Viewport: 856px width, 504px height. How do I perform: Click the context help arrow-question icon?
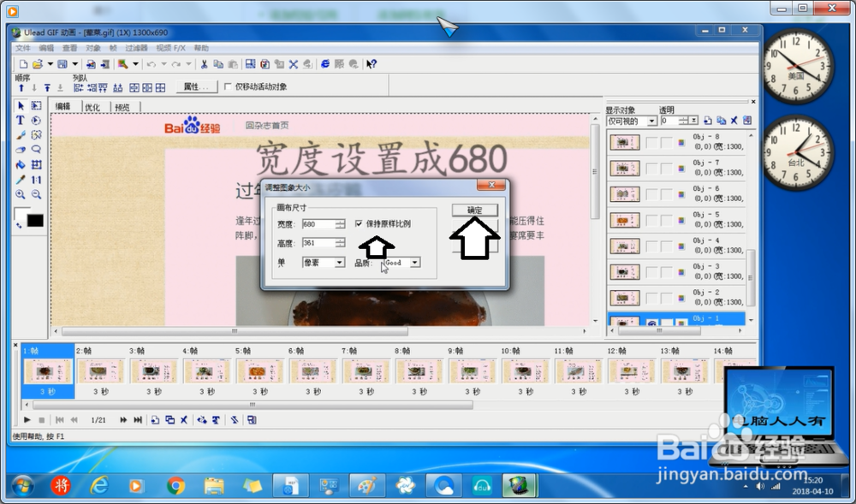click(372, 64)
